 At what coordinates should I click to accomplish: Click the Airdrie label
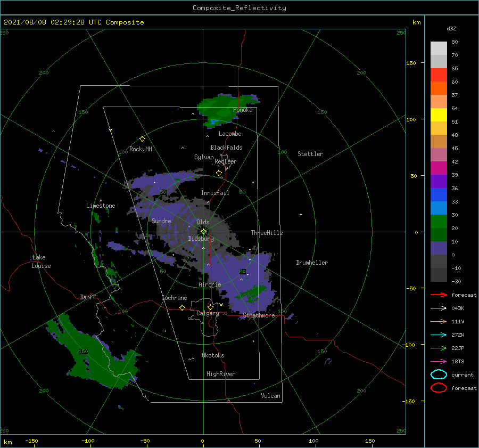(210, 284)
